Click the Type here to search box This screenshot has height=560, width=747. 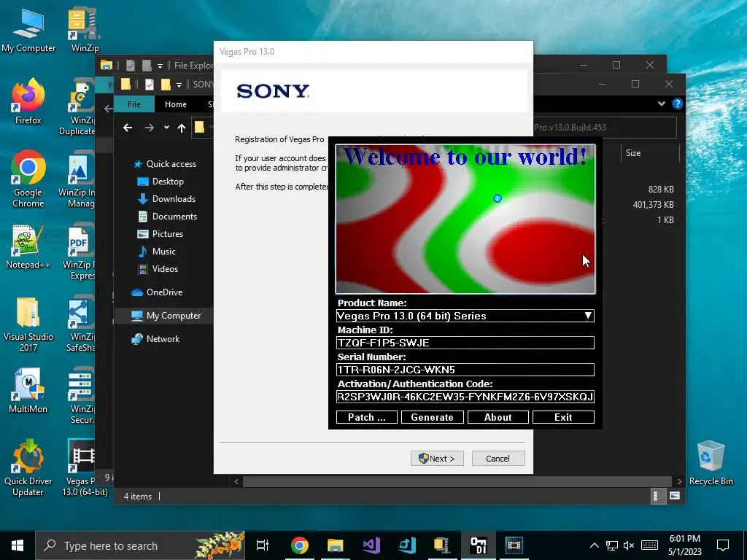(x=140, y=545)
